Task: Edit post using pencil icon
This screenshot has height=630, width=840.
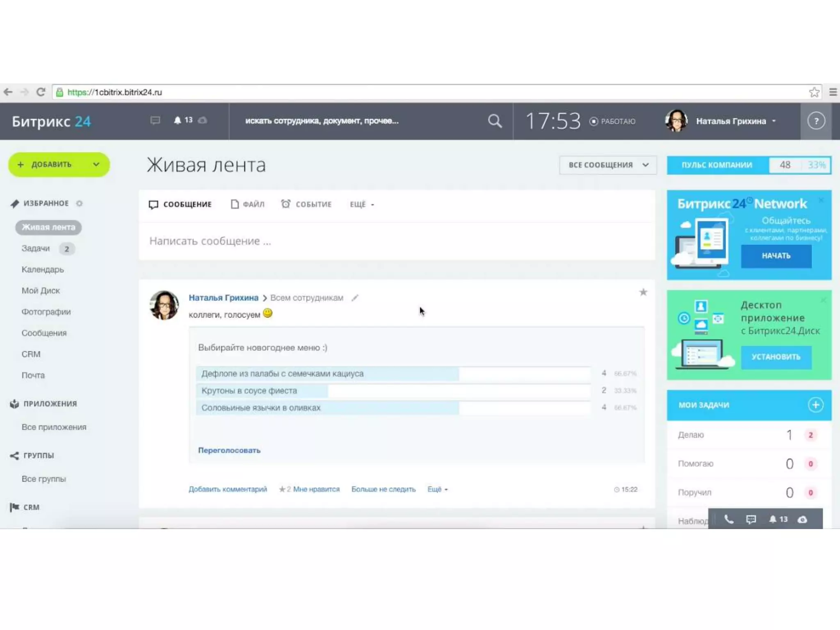Action: click(x=355, y=298)
